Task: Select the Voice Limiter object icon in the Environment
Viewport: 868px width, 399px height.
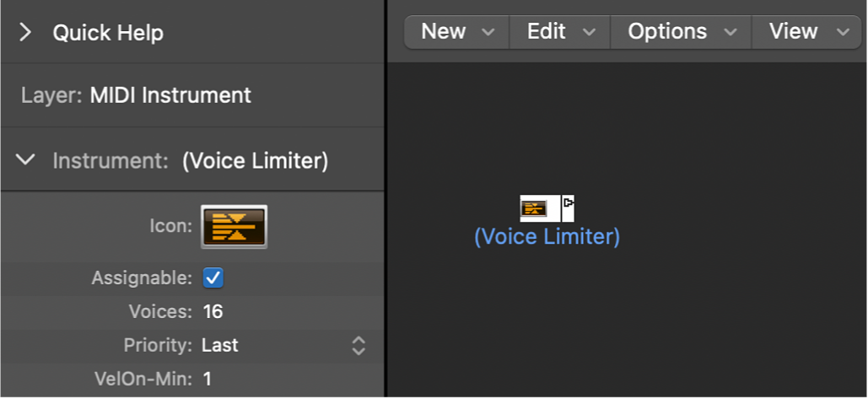Action: 535,208
